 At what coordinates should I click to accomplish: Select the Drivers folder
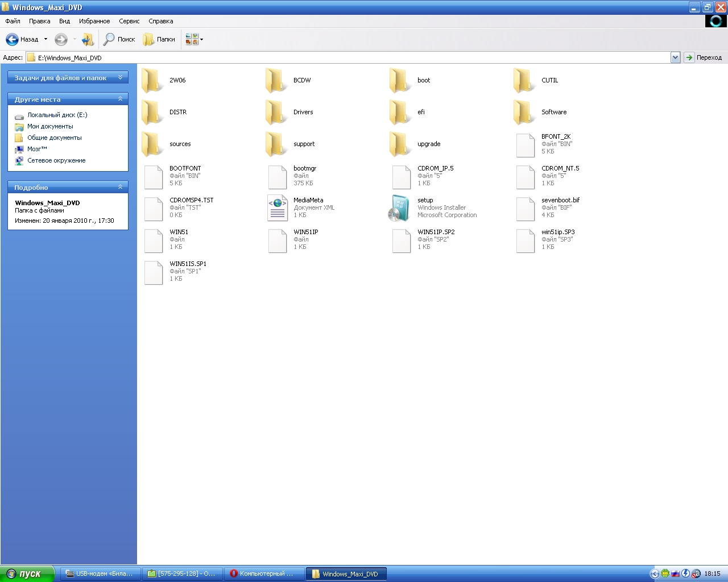(x=277, y=112)
